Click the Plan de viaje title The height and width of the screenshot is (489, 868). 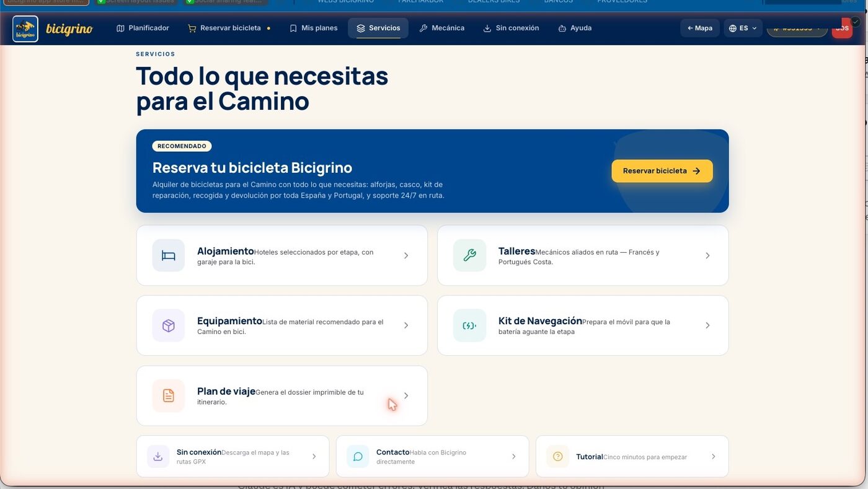point(226,391)
